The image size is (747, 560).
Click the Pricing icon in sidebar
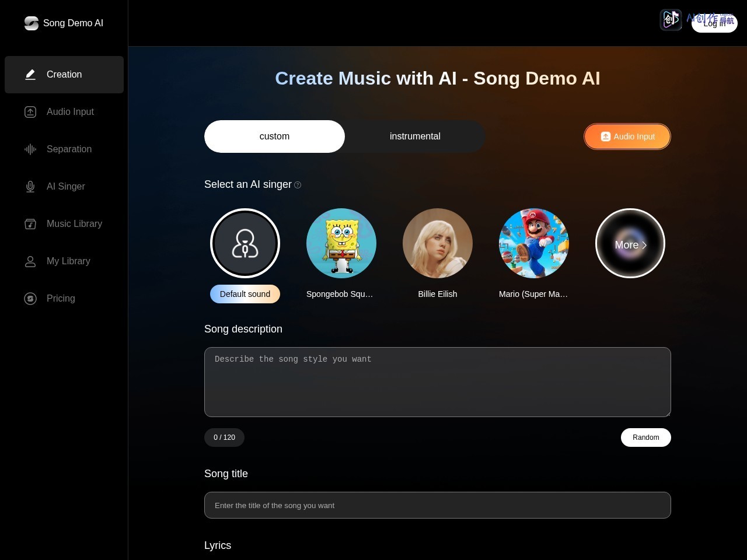(30, 299)
